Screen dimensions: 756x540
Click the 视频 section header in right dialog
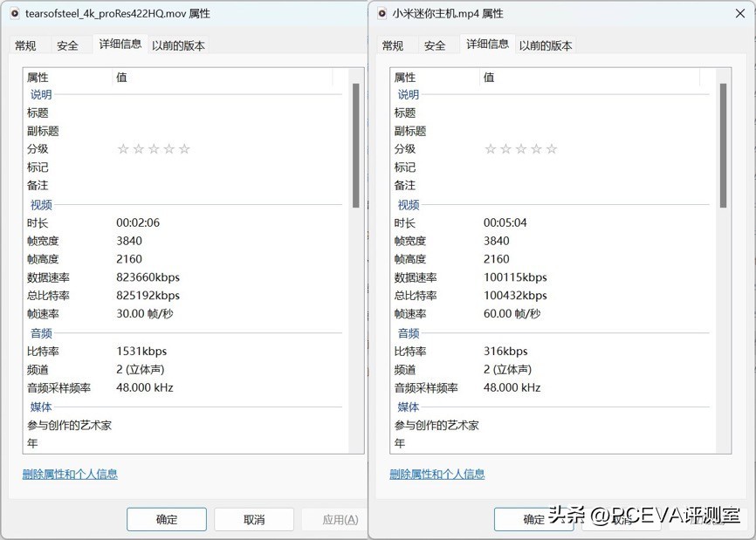408,204
